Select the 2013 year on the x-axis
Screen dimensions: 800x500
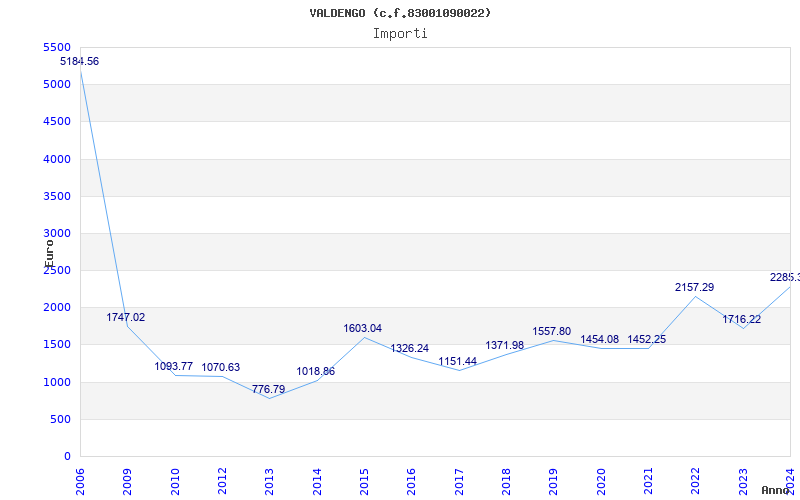[269, 481]
